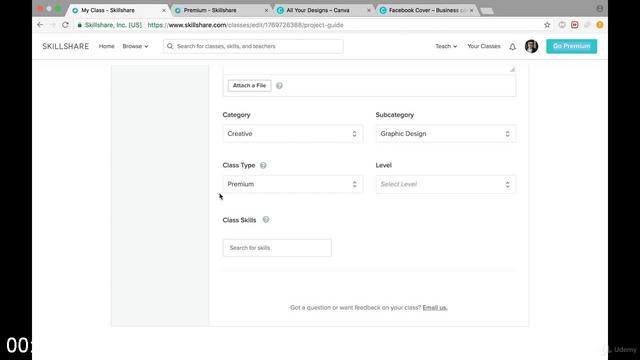Click the search magnifier icon

pos(170,46)
